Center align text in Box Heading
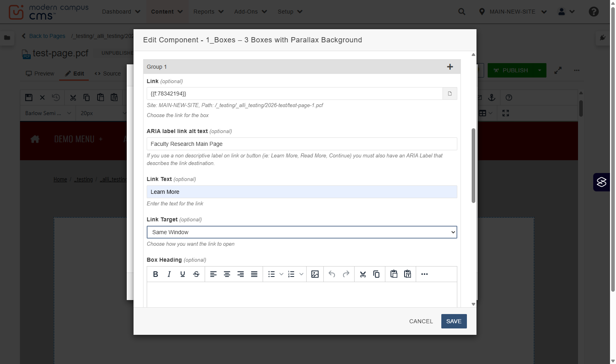This screenshot has width=616, height=364. click(x=227, y=274)
